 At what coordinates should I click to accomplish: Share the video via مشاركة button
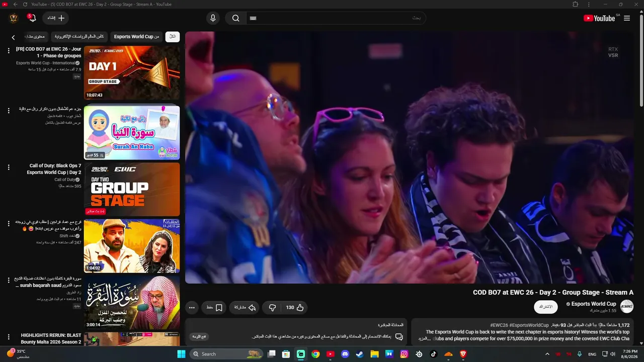(245, 308)
